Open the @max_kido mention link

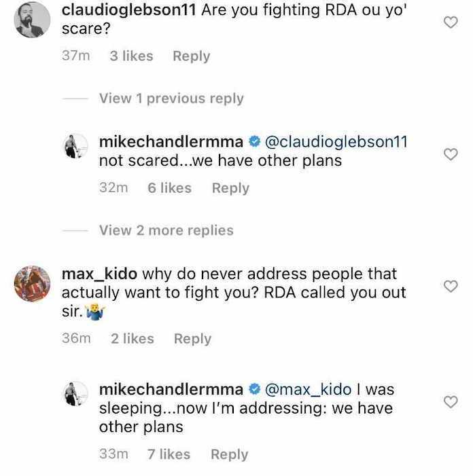309,390
